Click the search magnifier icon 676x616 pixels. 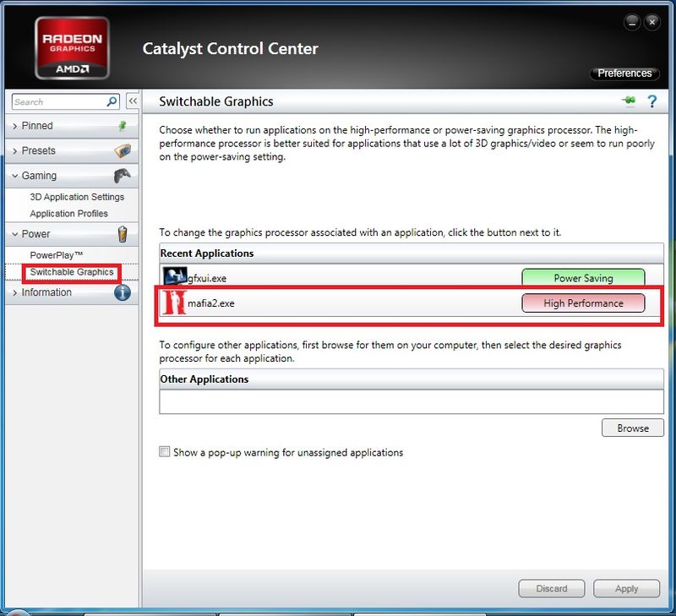112,101
